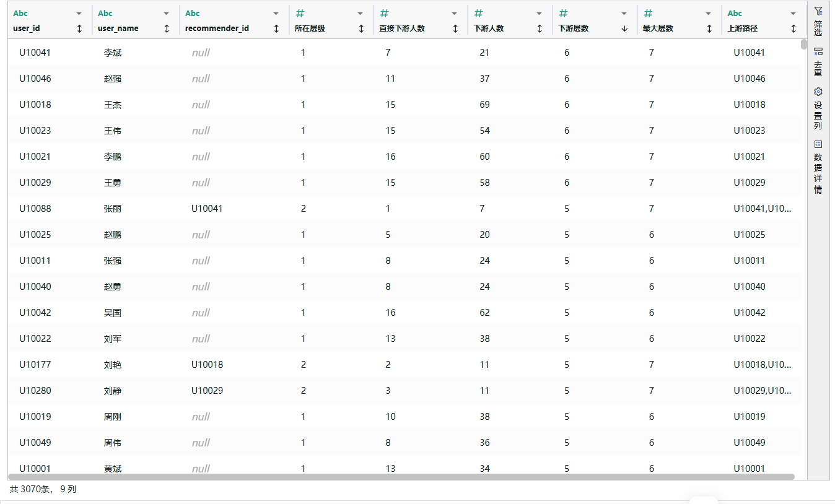
Task: Click the Abc type icon of user_name
Action: pyautogui.click(x=105, y=13)
